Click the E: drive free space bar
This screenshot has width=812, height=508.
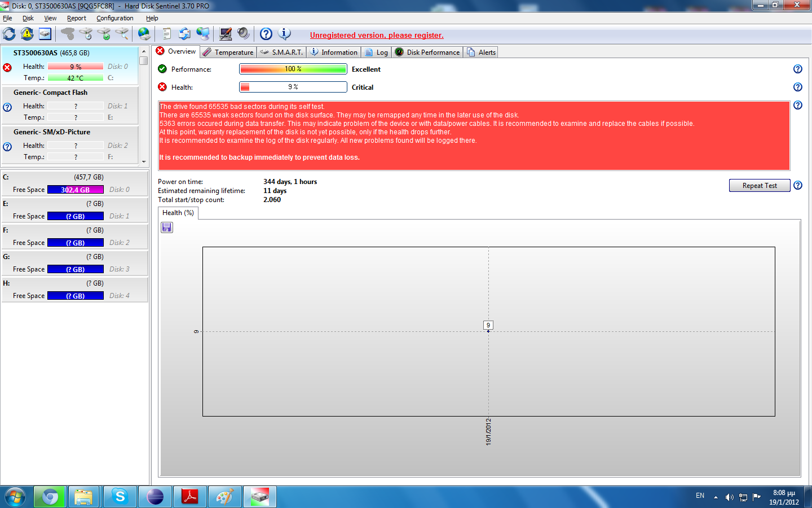(76, 216)
